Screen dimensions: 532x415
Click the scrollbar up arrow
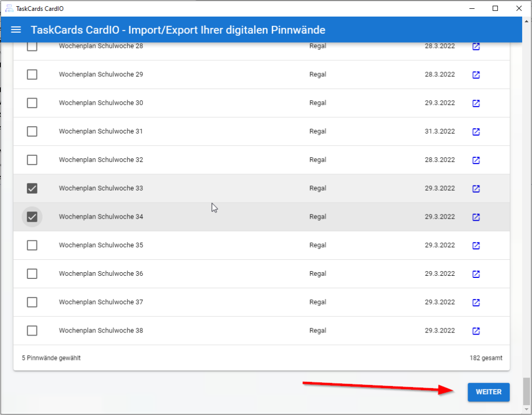coord(526,21)
